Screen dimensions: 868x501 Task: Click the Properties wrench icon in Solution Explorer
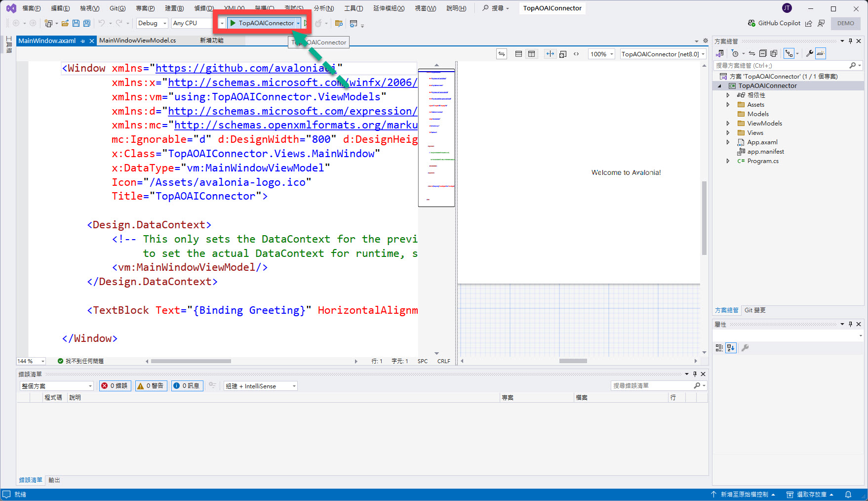[809, 53]
